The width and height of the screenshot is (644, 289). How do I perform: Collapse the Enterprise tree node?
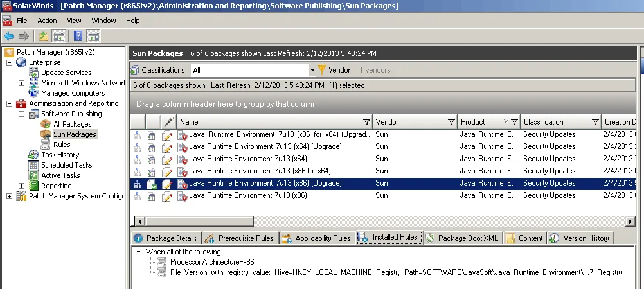tap(9, 62)
